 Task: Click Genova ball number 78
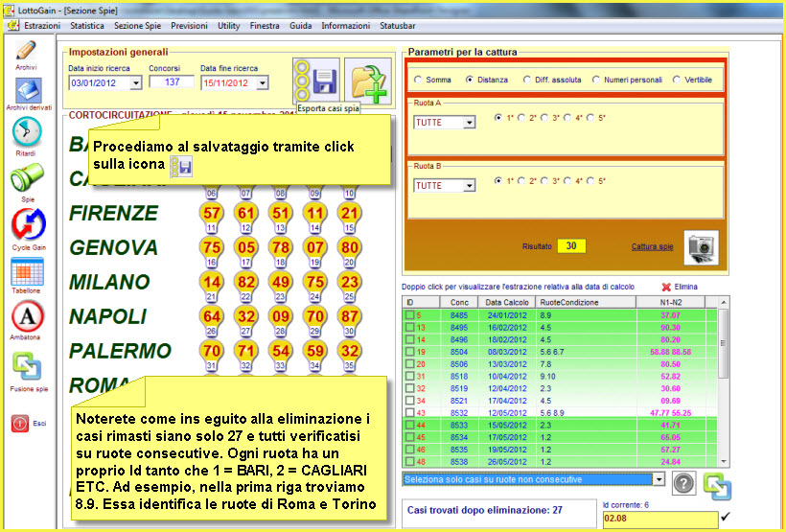[280, 247]
